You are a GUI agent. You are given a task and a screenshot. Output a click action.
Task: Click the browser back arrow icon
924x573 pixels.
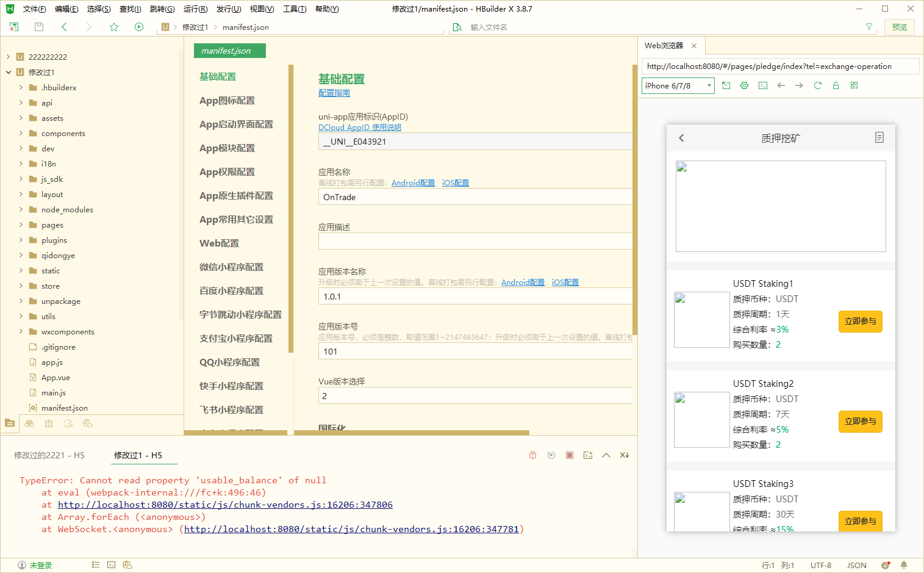tap(781, 85)
